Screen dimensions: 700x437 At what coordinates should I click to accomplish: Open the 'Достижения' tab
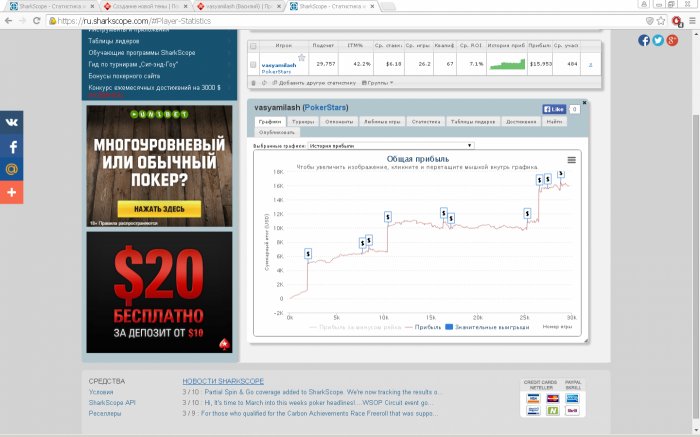click(521, 121)
